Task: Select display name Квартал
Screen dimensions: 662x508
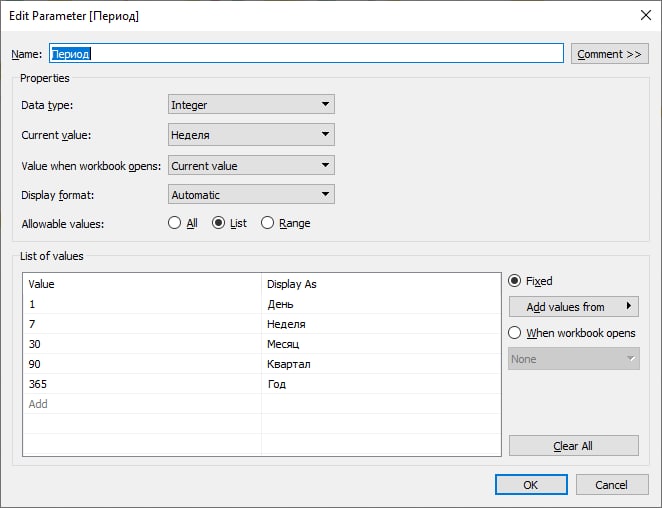Action: point(381,364)
